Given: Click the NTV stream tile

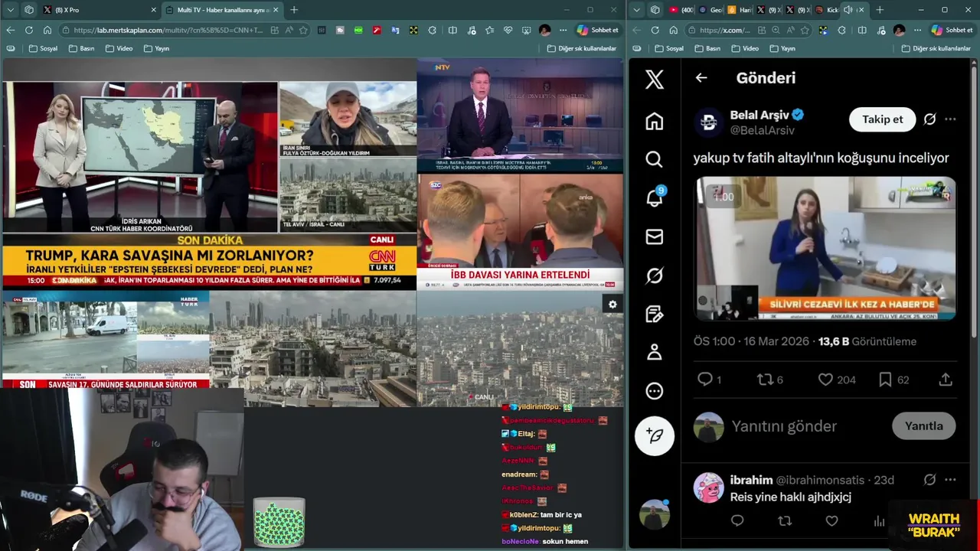Looking at the screenshot, I should [x=521, y=116].
